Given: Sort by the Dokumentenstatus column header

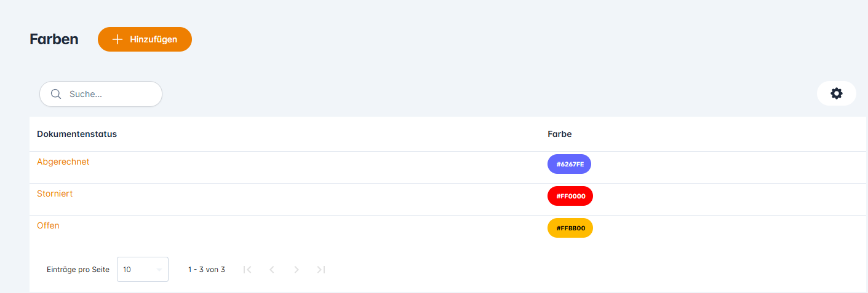Looking at the screenshot, I should (77, 134).
